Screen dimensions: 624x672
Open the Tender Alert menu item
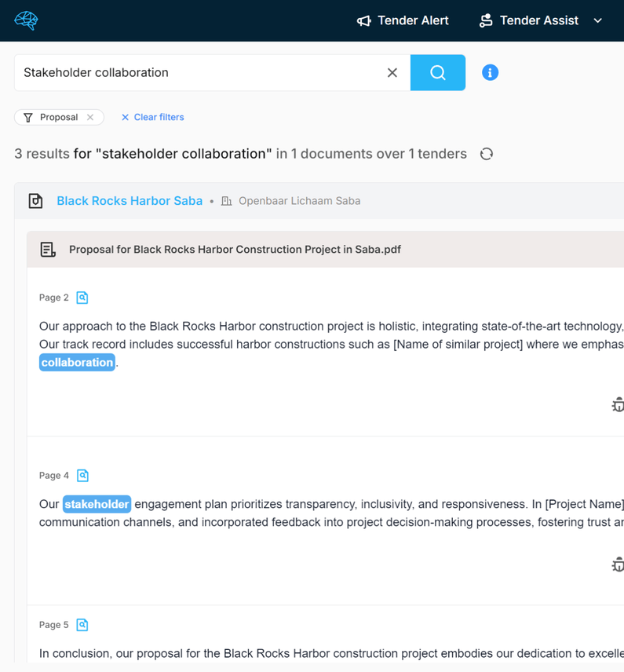pyautogui.click(x=413, y=20)
